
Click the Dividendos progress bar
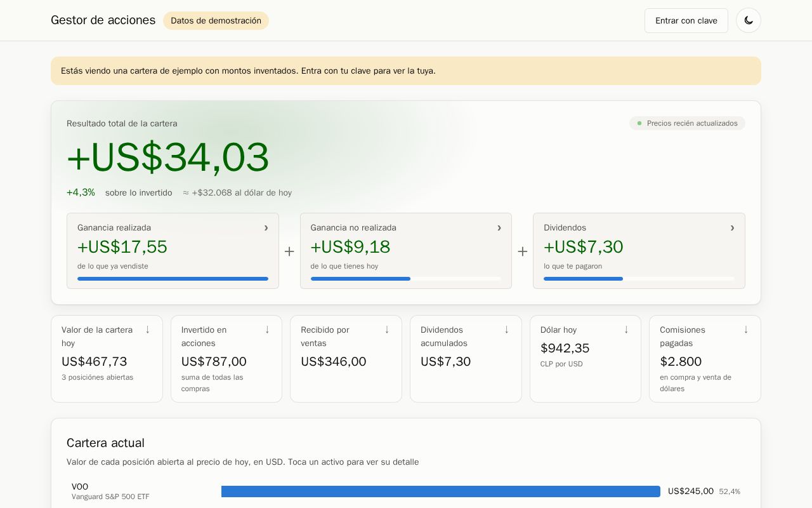click(x=639, y=279)
